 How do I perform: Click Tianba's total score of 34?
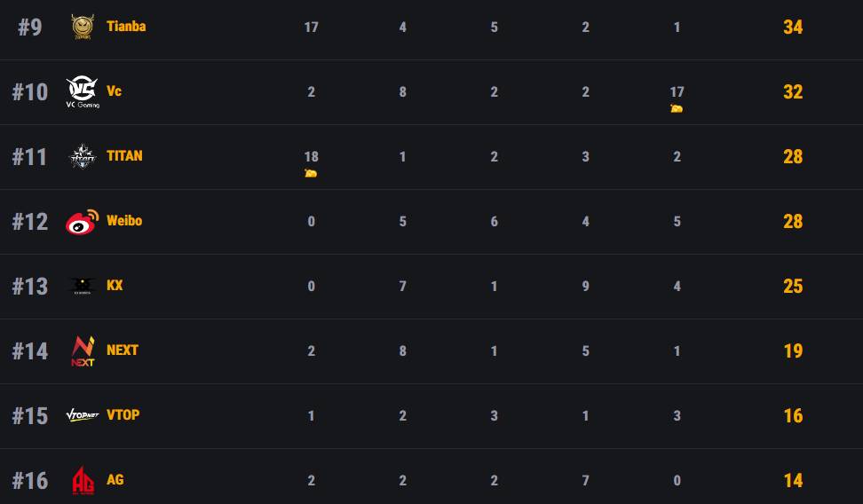click(x=793, y=28)
